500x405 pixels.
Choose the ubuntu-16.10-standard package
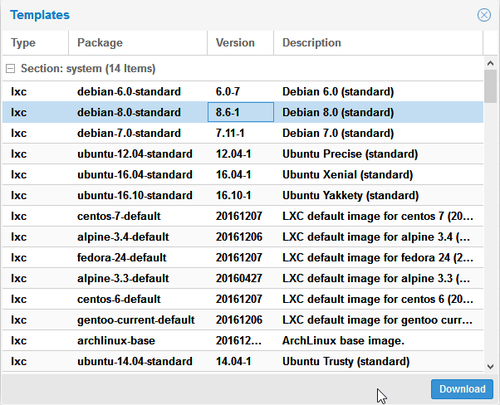(243, 195)
